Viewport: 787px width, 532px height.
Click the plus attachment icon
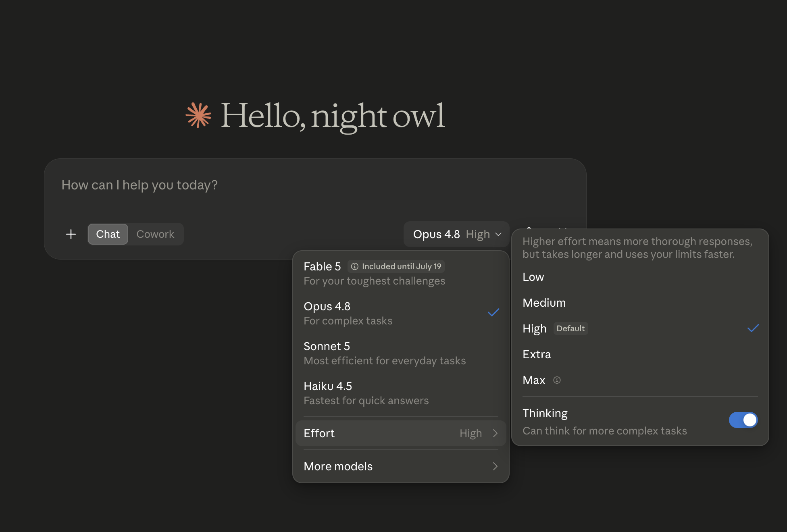[x=71, y=234]
